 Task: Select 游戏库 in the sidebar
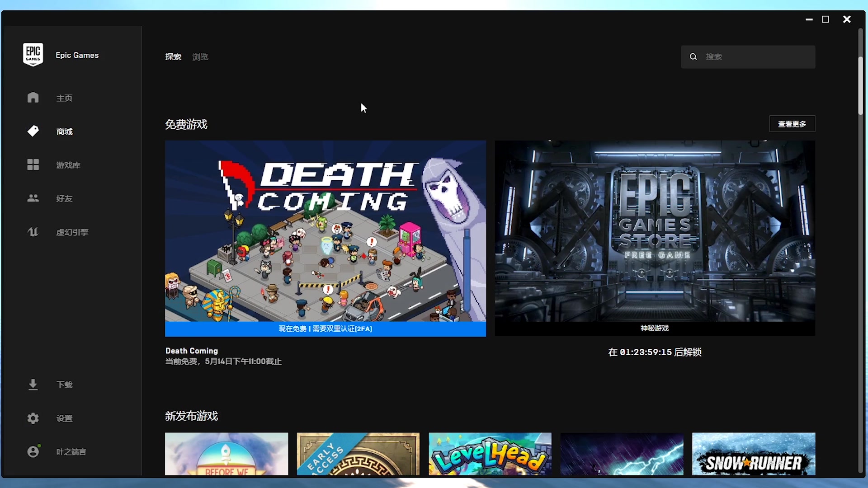click(68, 165)
